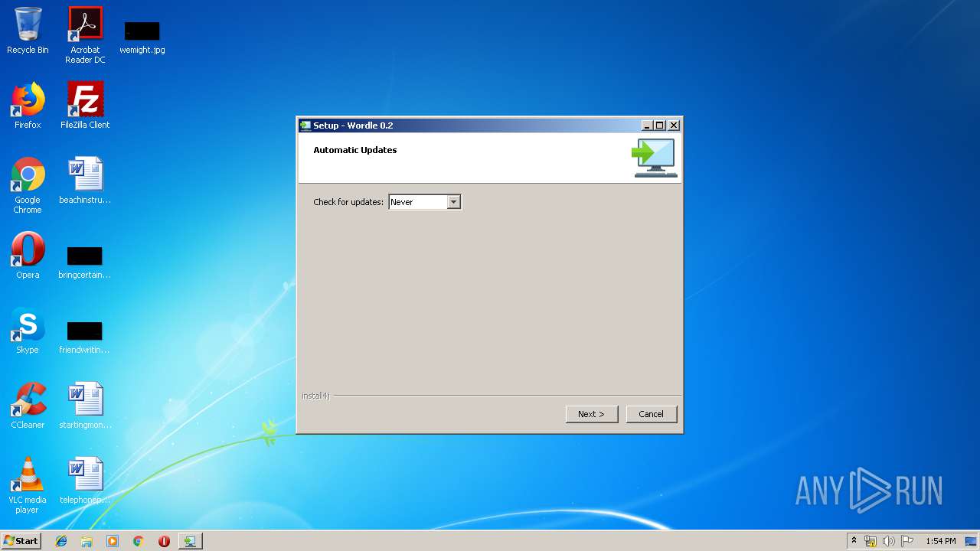Click the installer monitor icon in header

[655, 158]
